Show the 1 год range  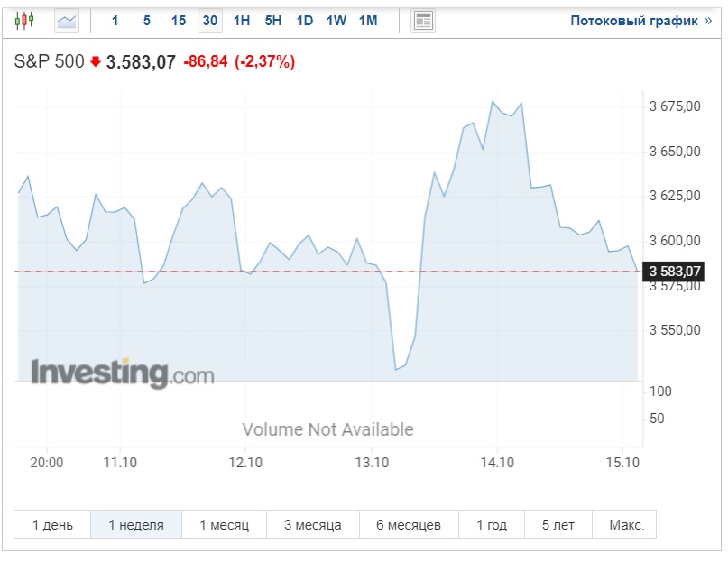pyautogui.click(x=492, y=525)
